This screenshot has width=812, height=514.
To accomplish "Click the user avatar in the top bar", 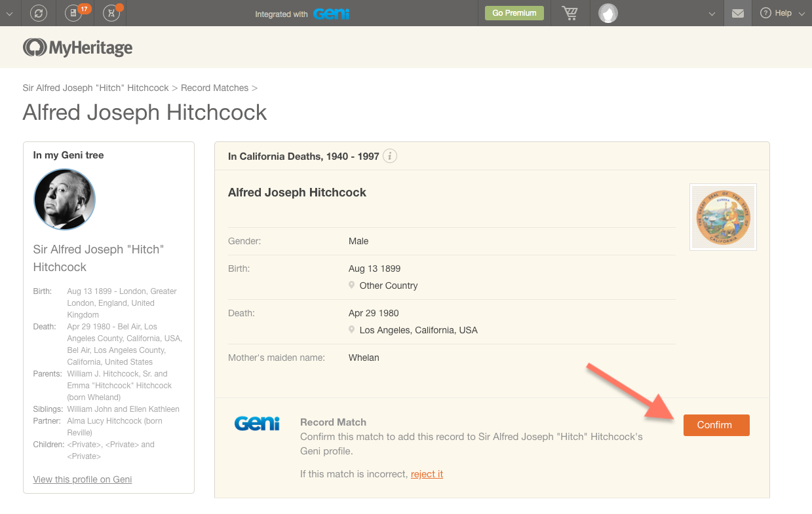I will tap(608, 13).
